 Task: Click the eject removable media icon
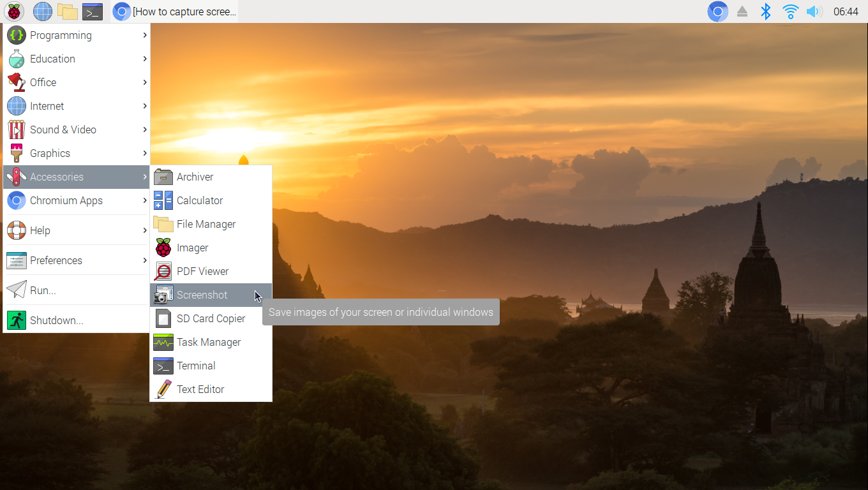742,11
